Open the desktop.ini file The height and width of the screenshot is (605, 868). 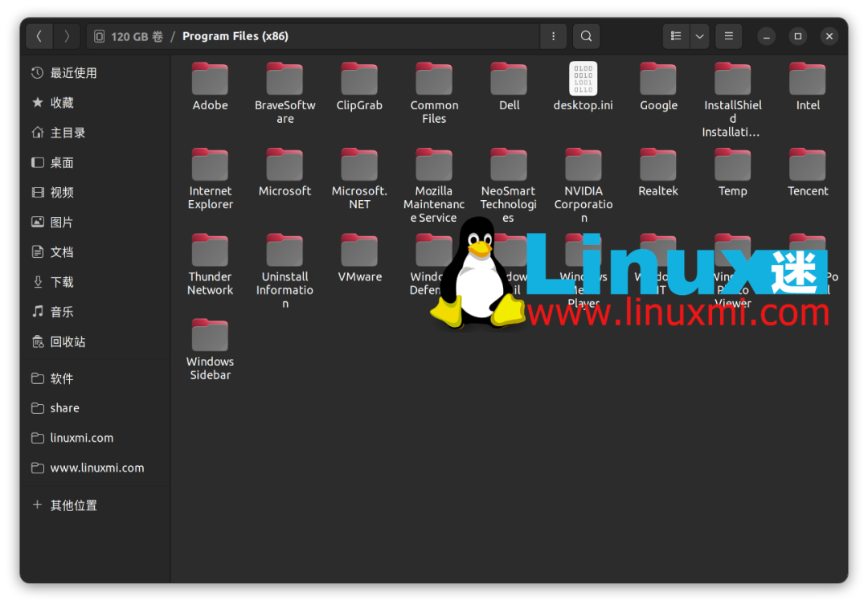point(583,87)
